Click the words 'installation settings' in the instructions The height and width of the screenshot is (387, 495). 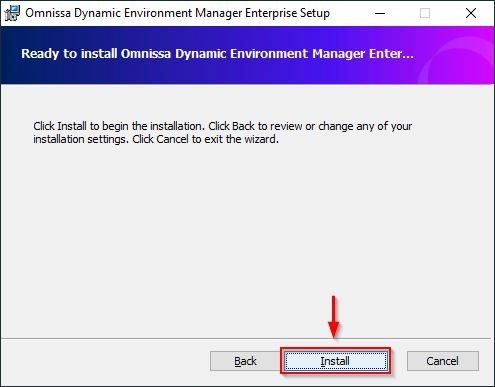coord(81,139)
